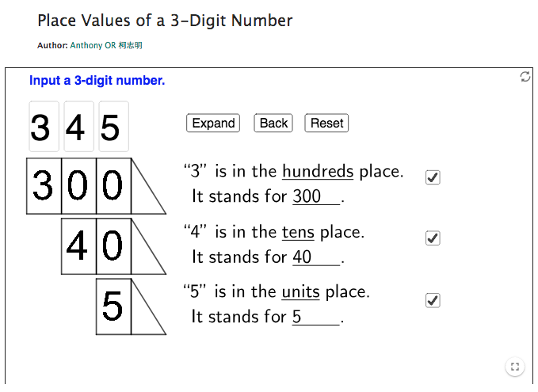Click the 300 answer blank
The width and height of the screenshot is (538, 392).
(x=316, y=197)
